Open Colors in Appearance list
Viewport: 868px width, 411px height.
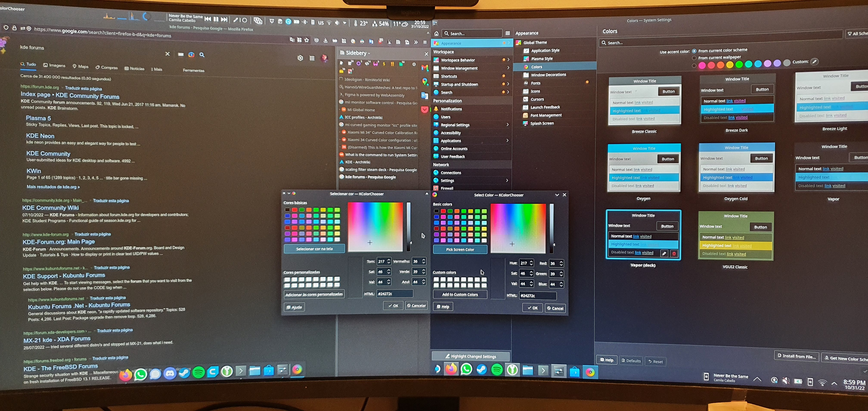tap(555, 67)
